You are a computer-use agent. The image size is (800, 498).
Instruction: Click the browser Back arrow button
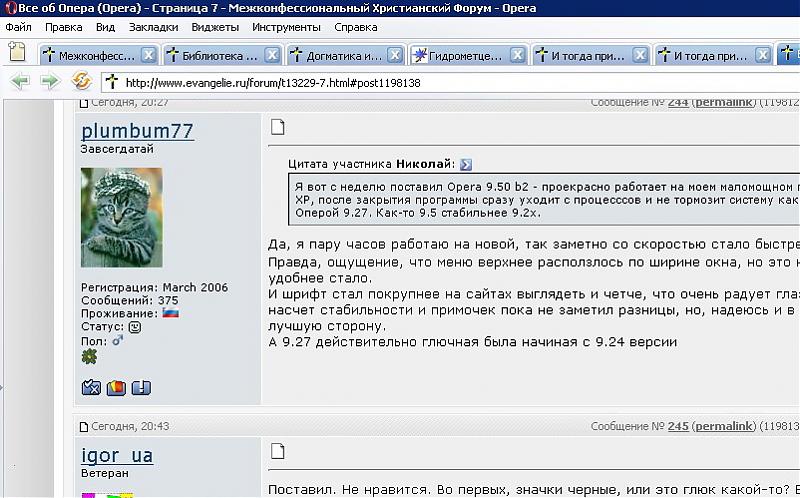click(x=19, y=82)
